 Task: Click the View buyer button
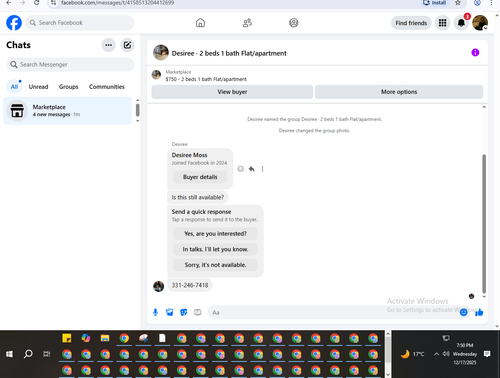tap(232, 92)
